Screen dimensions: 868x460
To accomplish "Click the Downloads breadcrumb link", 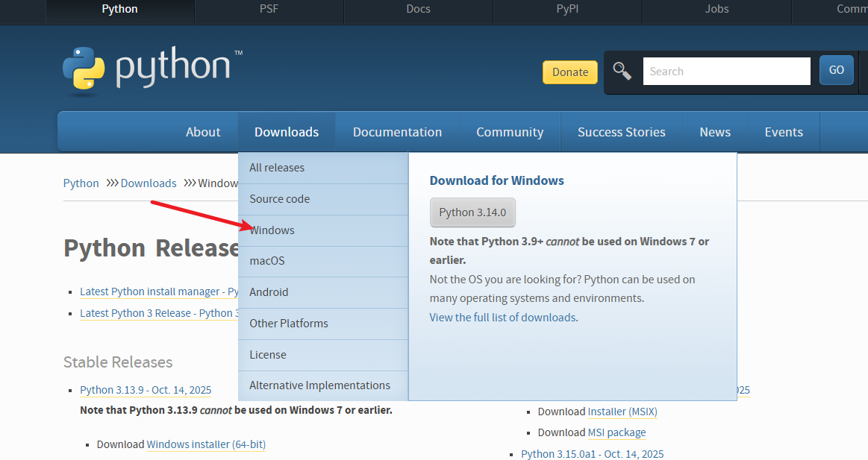I will [x=148, y=183].
